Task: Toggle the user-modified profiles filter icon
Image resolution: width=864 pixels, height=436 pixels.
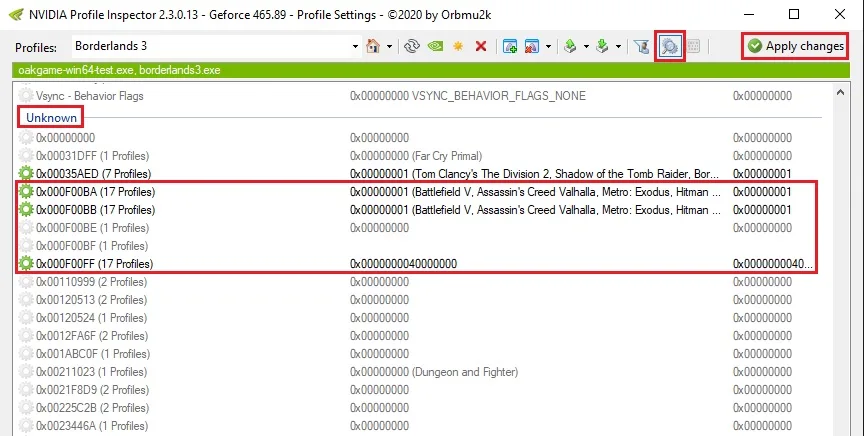Action: click(641, 46)
